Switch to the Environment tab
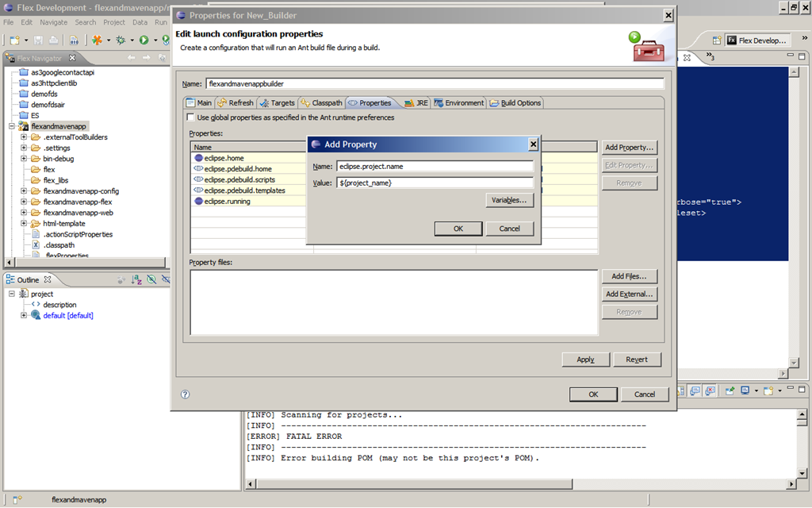812x508 pixels. [459, 102]
